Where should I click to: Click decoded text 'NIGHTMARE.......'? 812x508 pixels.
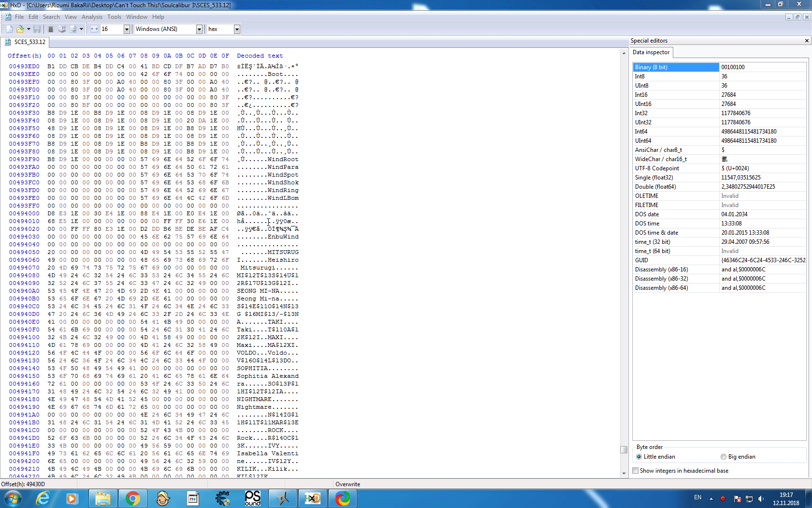point(267,399)
